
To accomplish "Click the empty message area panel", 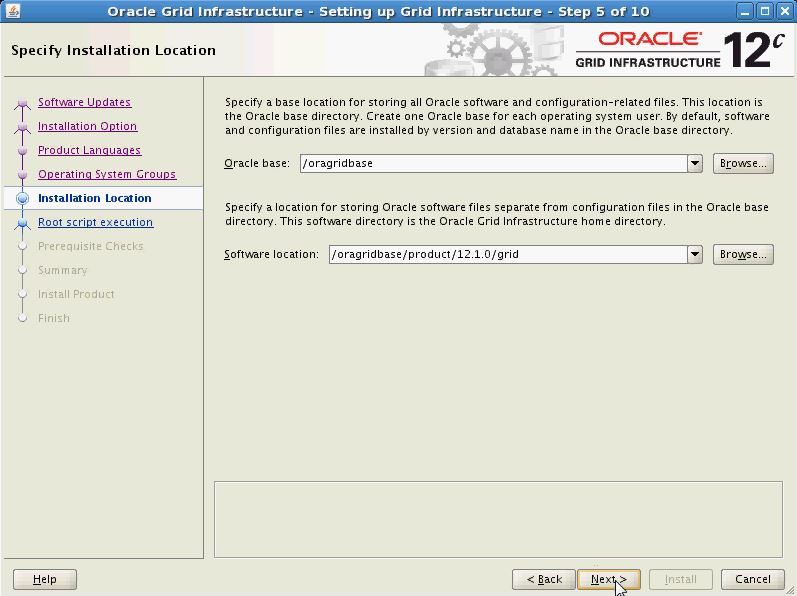I will coord(498,519).
